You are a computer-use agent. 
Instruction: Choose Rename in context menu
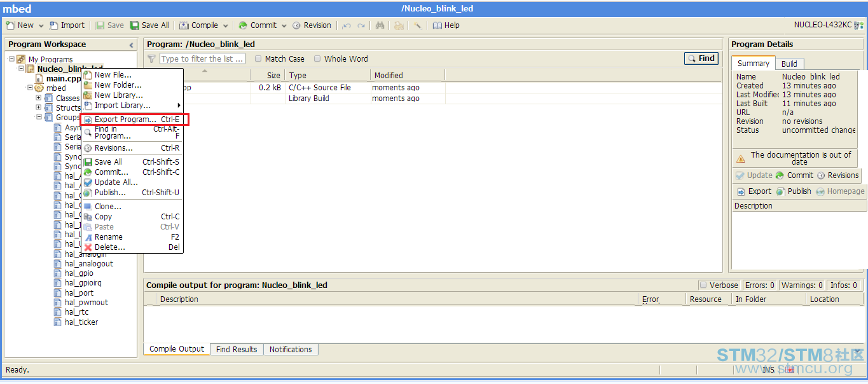pyautogui.click(x=132, y=237)
